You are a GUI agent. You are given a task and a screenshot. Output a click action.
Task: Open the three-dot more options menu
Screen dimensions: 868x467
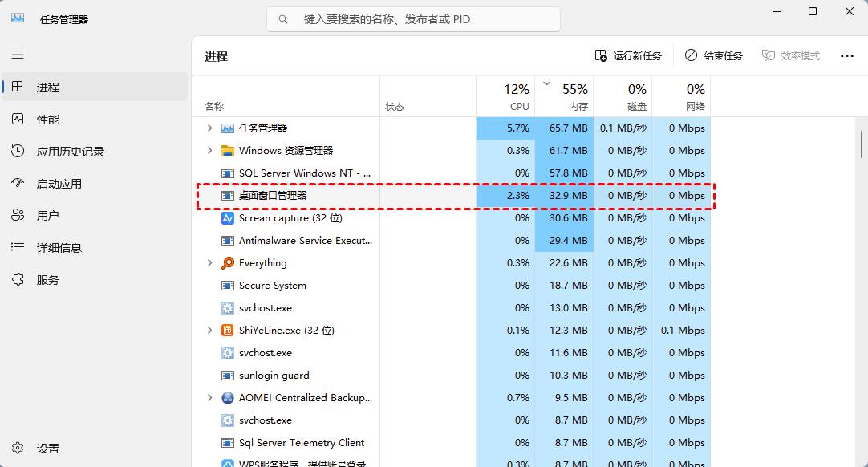click(x=847, y=56)
